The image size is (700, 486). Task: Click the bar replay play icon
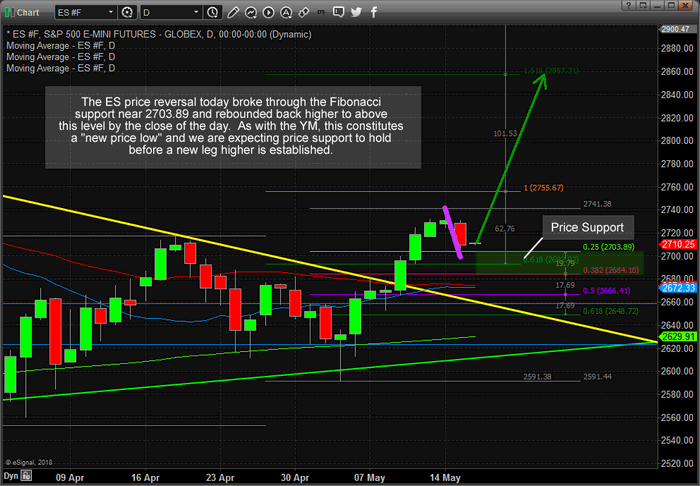[x=268, y=12]
